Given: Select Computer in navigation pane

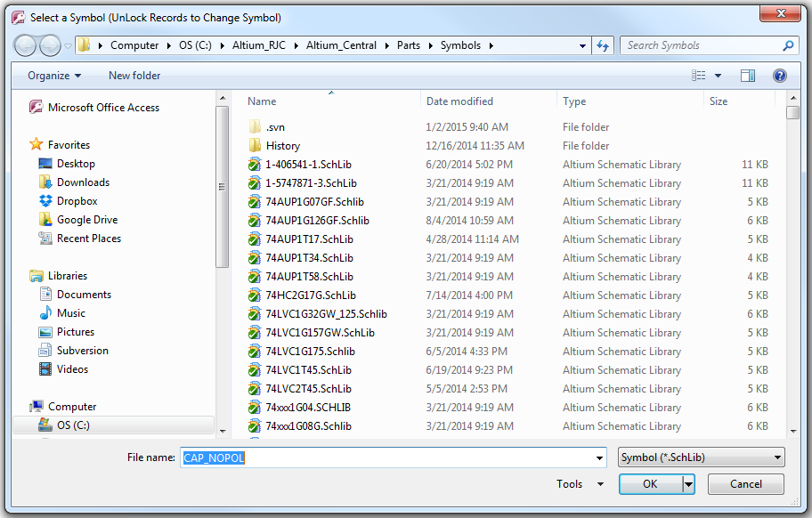Looking at the screenshot, I should point(72,406).
